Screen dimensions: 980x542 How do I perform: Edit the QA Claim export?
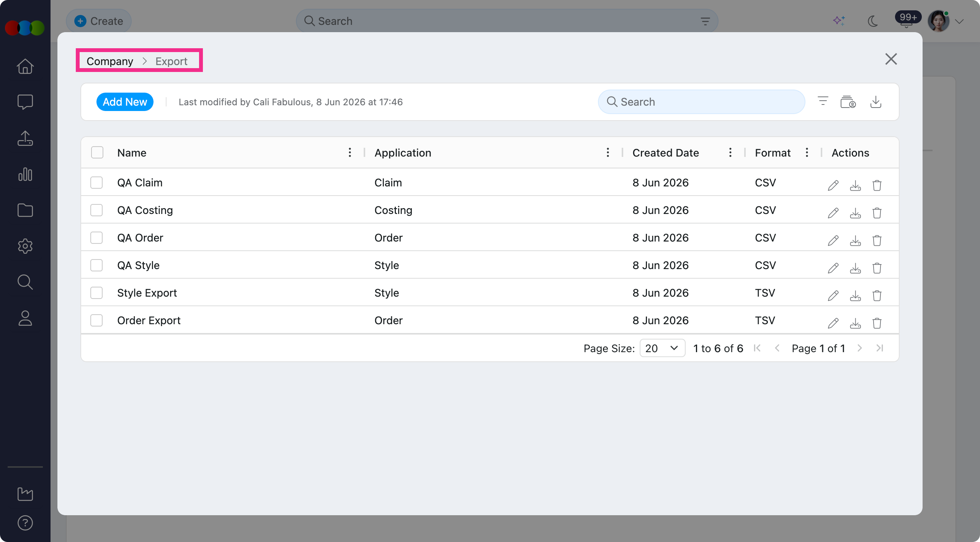833,185
